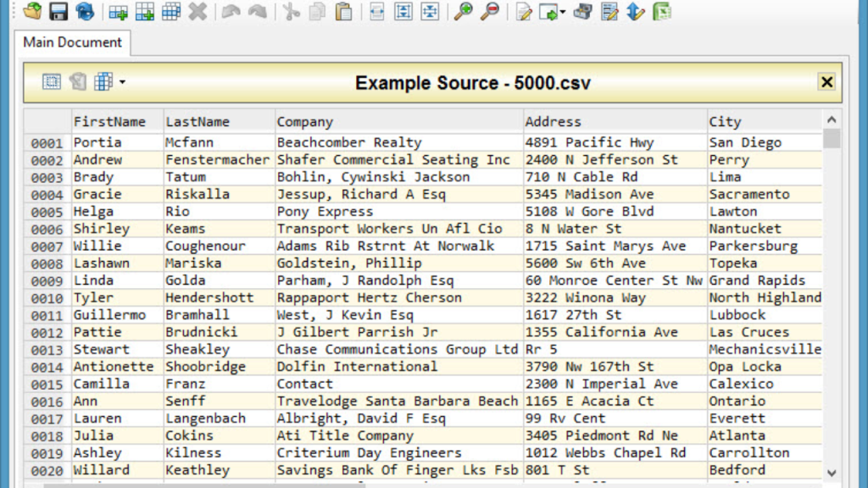Image resolution: width=868 pixels, height=488 pixels.
Task: Click the fit-height vertical arrows icon
Action: (403, 12)
